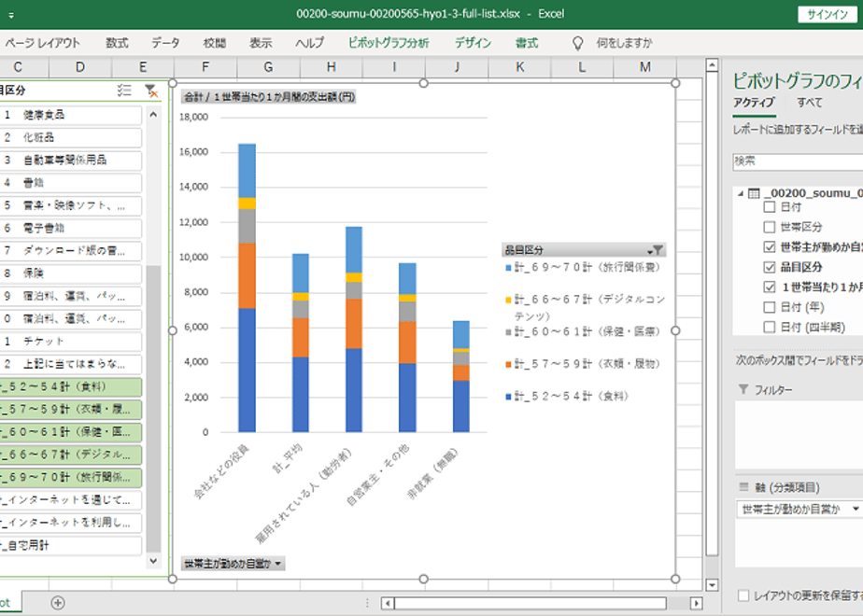863x616 pixels.
Task: Select チケット in the slicer
Action: [x=70, y=341]
